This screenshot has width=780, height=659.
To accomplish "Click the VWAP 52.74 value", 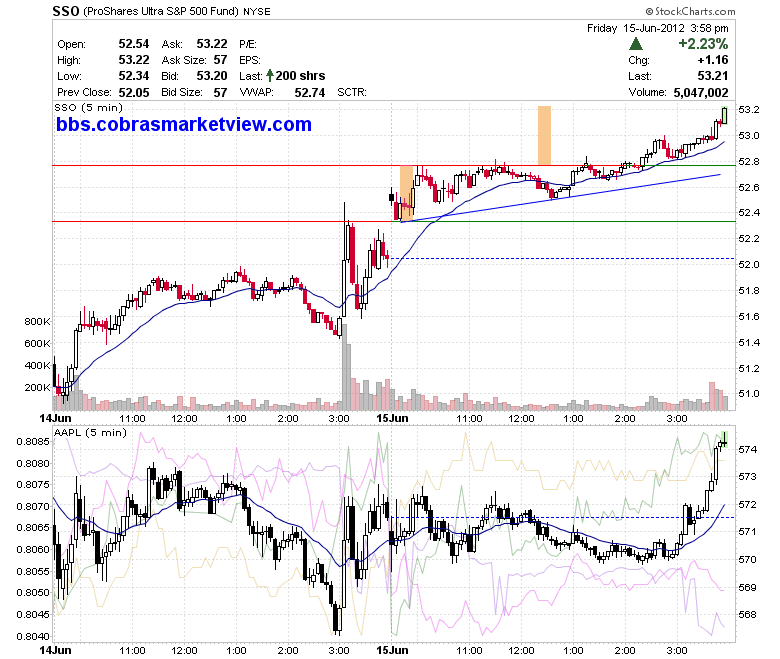I will click(309, 93).
